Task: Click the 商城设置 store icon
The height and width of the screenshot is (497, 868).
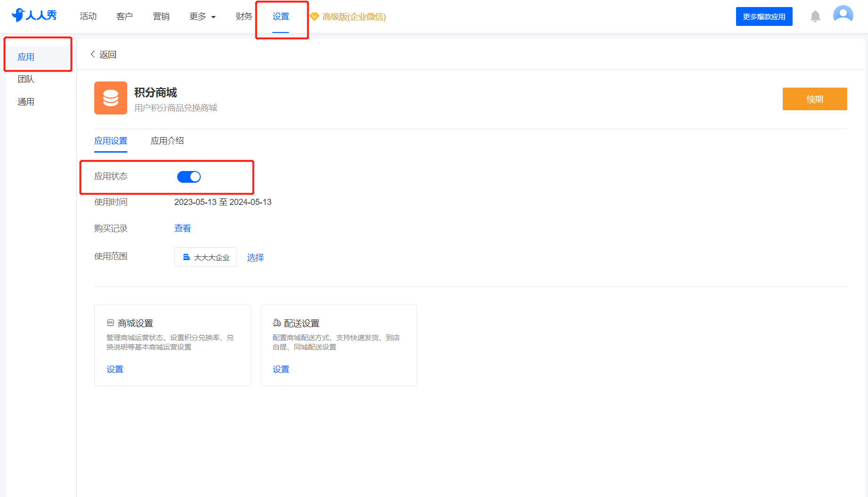Action: (110, 323)
